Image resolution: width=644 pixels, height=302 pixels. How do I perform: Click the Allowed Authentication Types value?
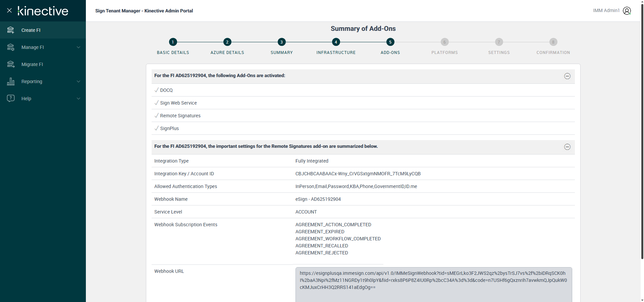[x=356, y=186]
